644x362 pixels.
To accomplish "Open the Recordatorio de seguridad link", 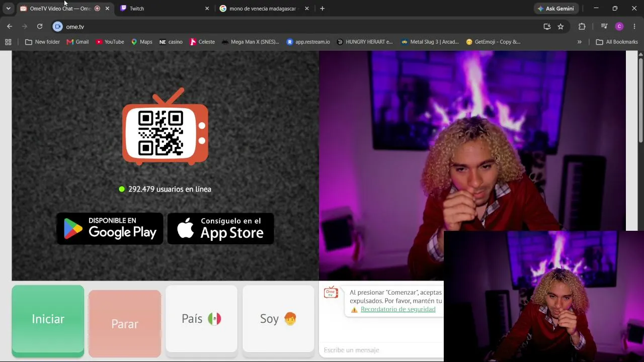I will coord(398,309).
